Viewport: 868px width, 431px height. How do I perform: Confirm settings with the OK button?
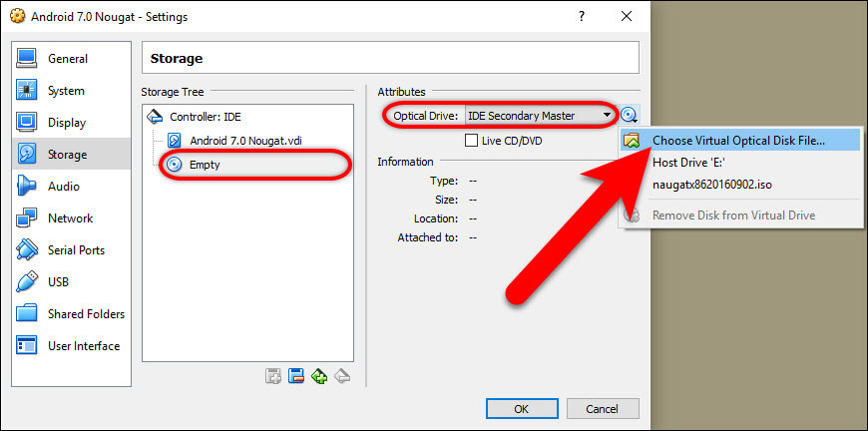522,409
